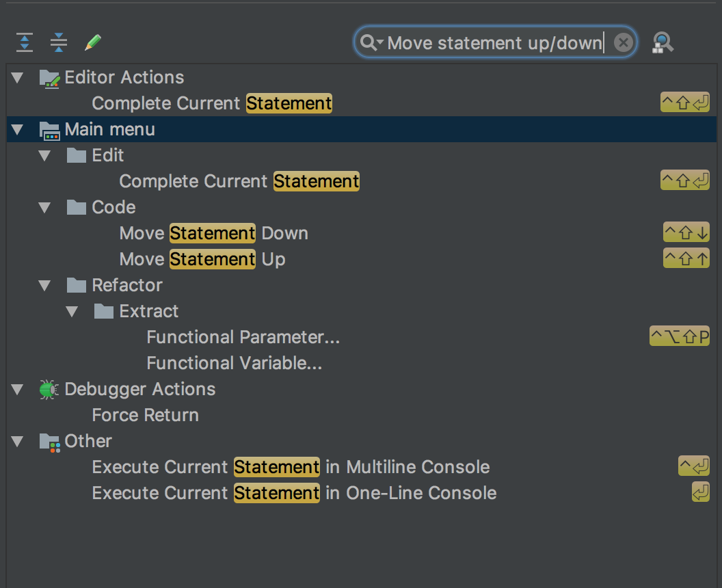Select the Move Statement Down entry
Viewport: 722px width, 588px height.
click(213, 233)
